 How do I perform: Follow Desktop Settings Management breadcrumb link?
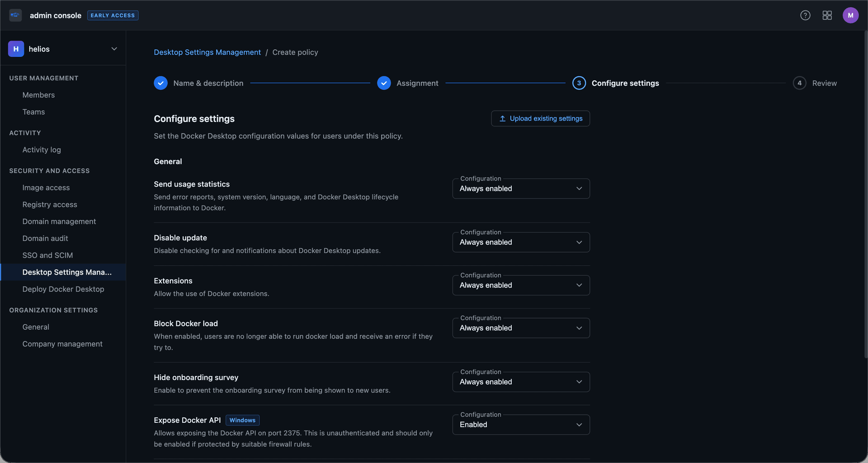coord(207,52)
